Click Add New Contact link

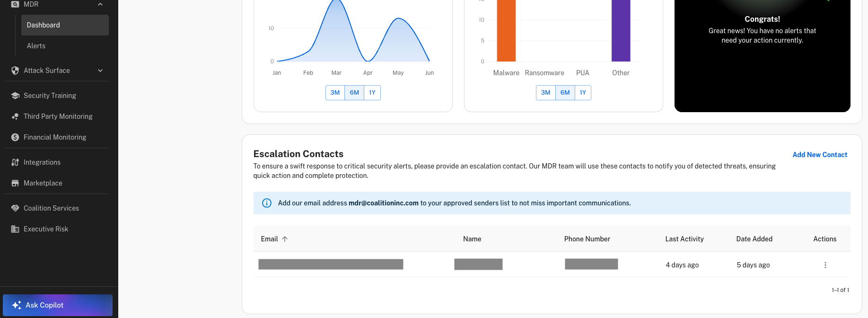coord(820,155)
